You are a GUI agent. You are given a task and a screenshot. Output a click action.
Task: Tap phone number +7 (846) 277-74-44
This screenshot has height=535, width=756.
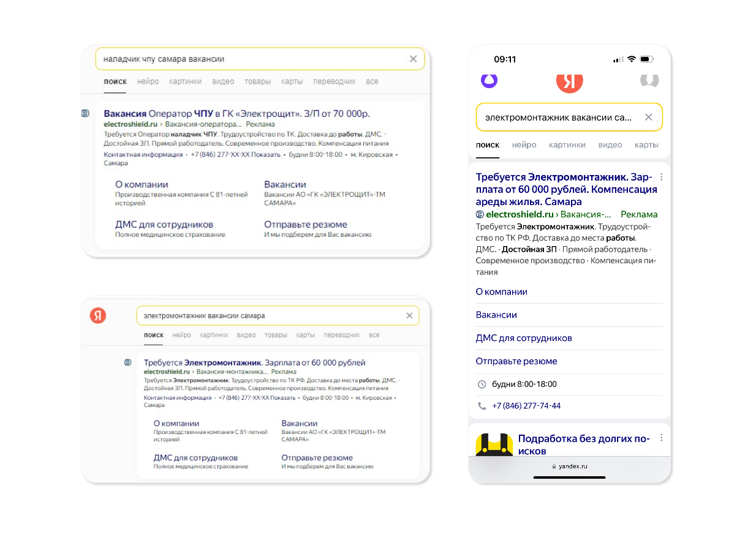pos(526,406)
